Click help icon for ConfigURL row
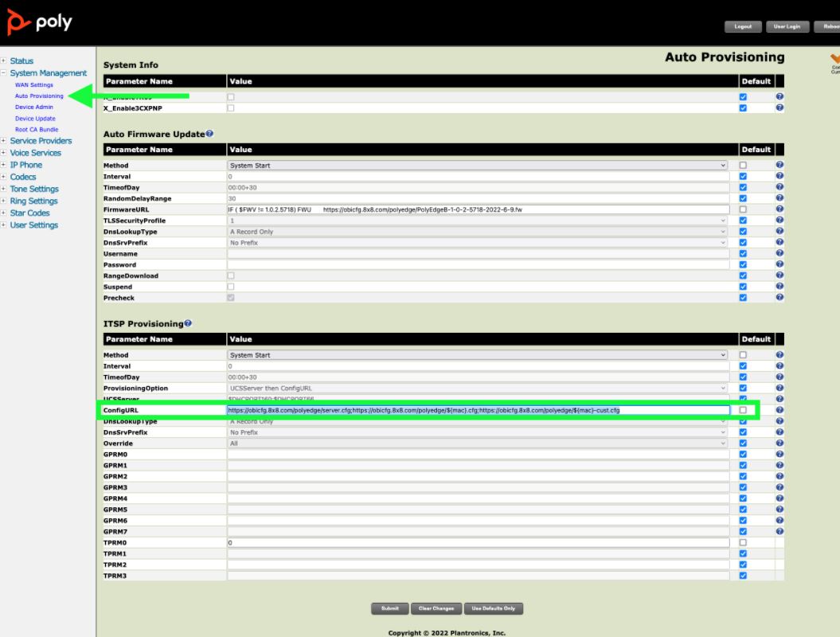The image size is (840, 637). (779, 410)
